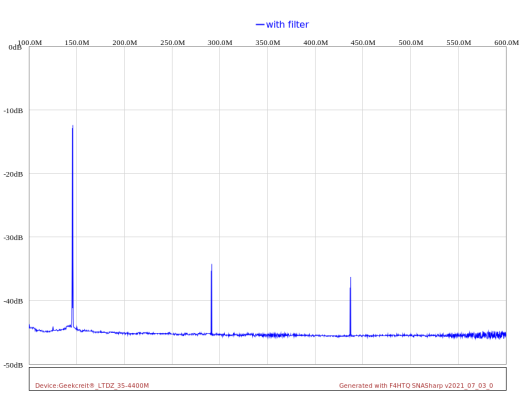
Task: Click the third harmonic spike near 435M
Action: 351,279
